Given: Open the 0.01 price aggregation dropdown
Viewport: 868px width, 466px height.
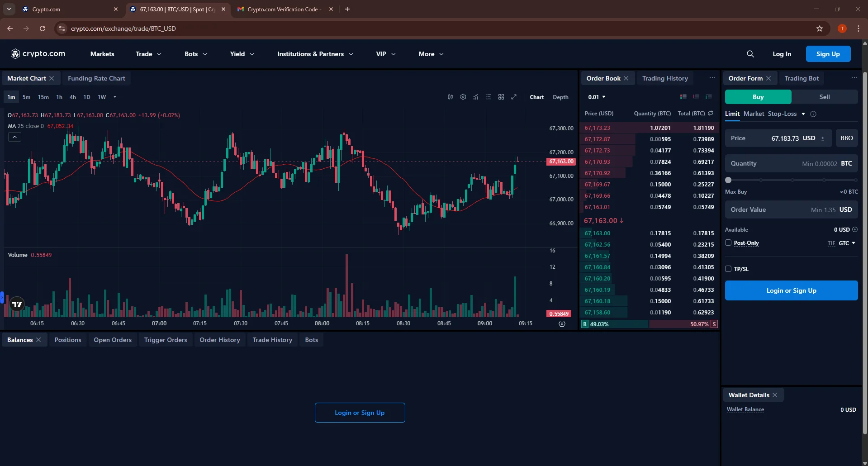Looking at the screenshot, I should (x=596, y=97).
